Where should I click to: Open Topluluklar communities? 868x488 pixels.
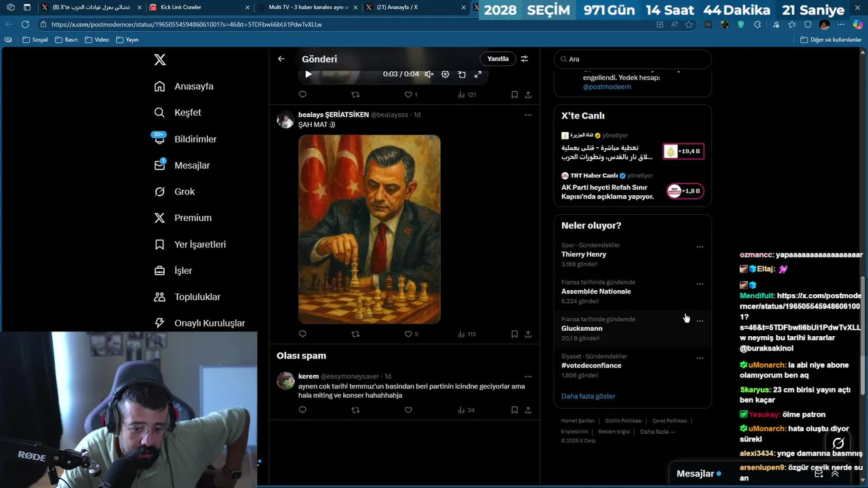pos(187,297)
